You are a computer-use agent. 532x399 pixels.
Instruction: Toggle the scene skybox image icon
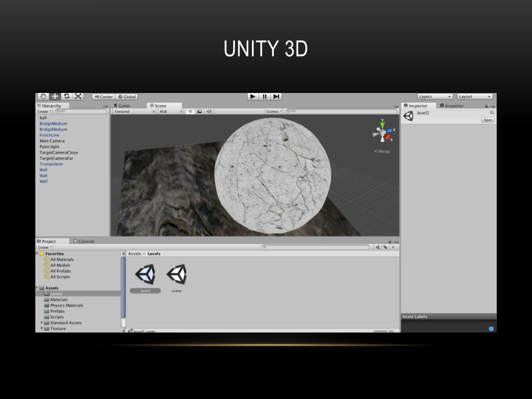tap(199, 111)
